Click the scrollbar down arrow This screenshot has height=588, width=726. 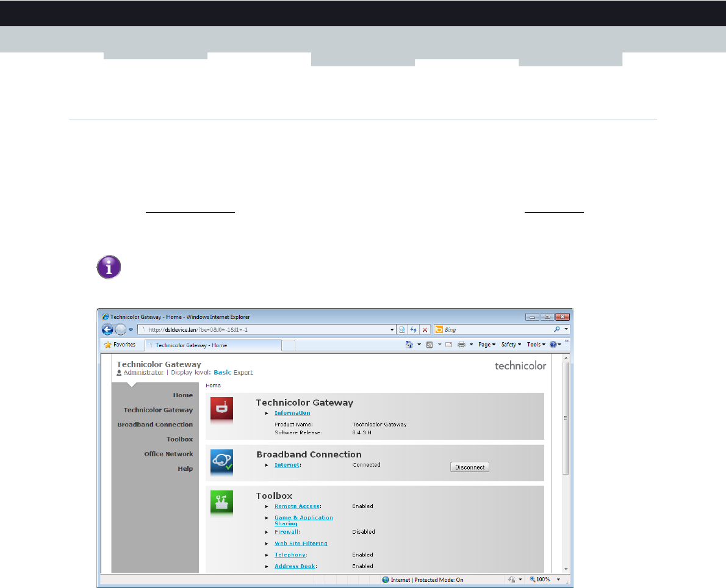tap(566, 569)
